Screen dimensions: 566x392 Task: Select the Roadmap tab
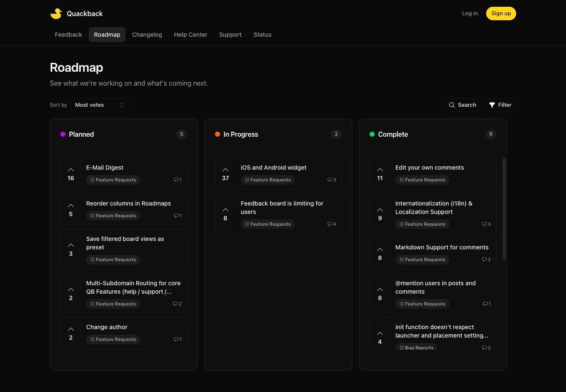tap(107, 35)
